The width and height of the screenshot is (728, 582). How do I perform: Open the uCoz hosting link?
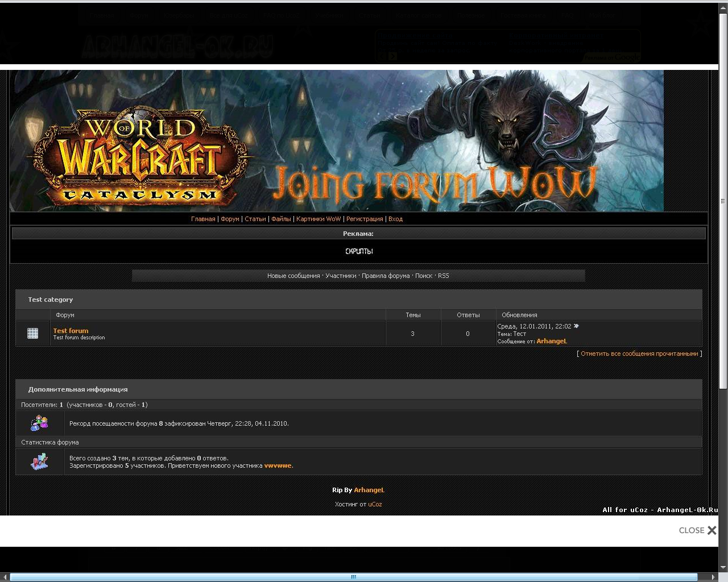375,504
